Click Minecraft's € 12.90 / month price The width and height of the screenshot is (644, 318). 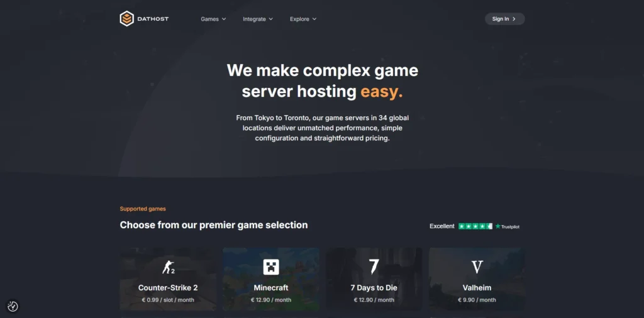tap(271, 300)
